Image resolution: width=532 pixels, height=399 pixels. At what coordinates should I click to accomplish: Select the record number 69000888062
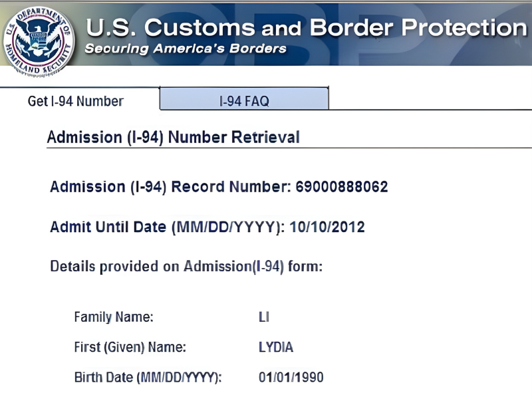point(342,187)
